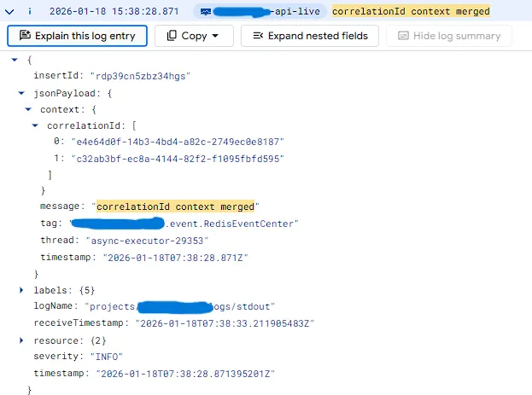Select second correlationId value c32ab3bf

178,159
